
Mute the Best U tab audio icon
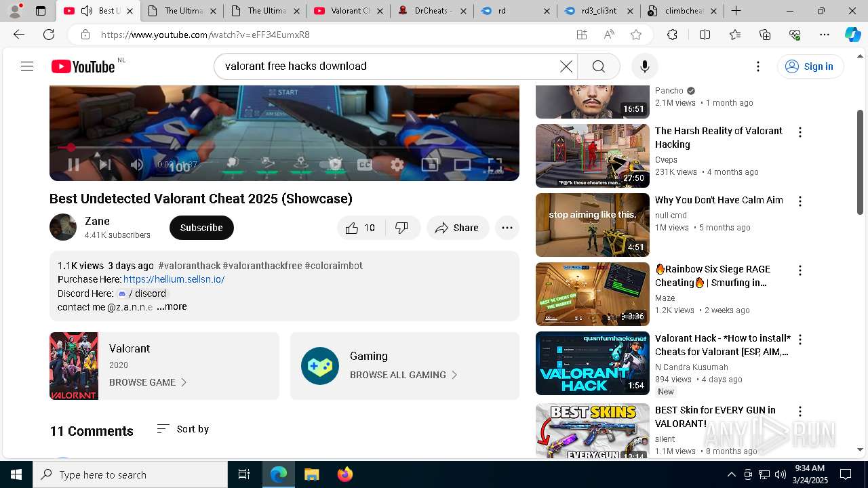click(87, 11)
